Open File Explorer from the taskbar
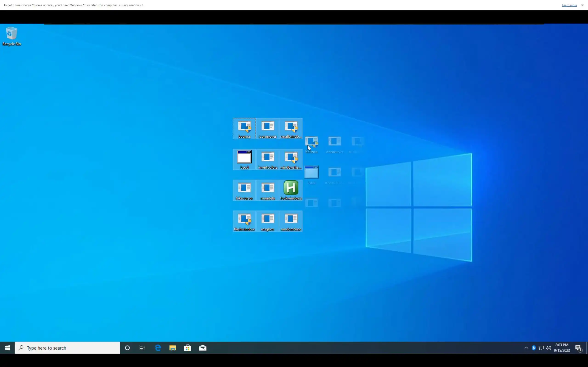 pos(172,348)
